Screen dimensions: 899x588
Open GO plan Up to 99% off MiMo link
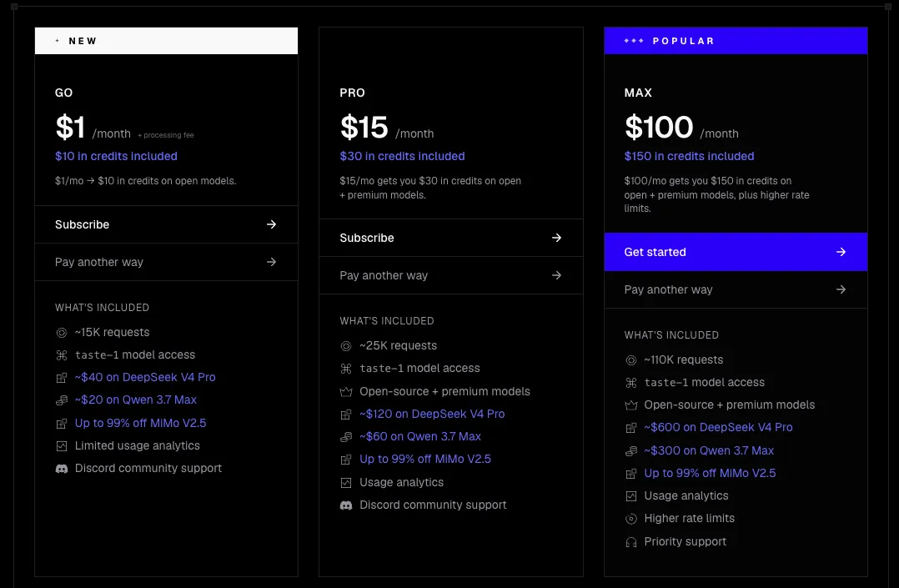tap(140, 423)
